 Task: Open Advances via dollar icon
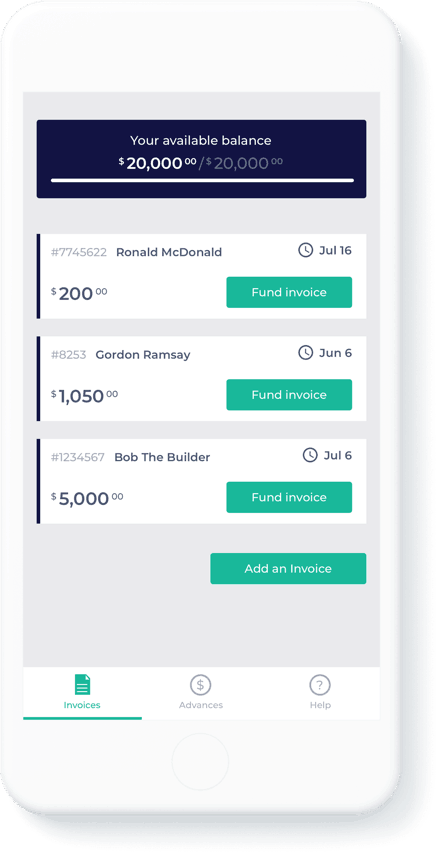point(201,685)
